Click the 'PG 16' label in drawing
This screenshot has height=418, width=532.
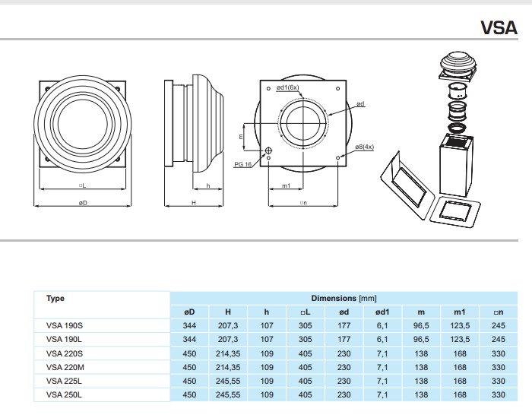[243, 165]
